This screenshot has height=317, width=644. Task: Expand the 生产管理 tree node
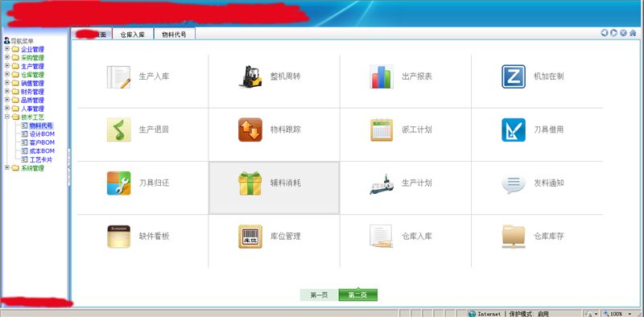tap(7, 66)
